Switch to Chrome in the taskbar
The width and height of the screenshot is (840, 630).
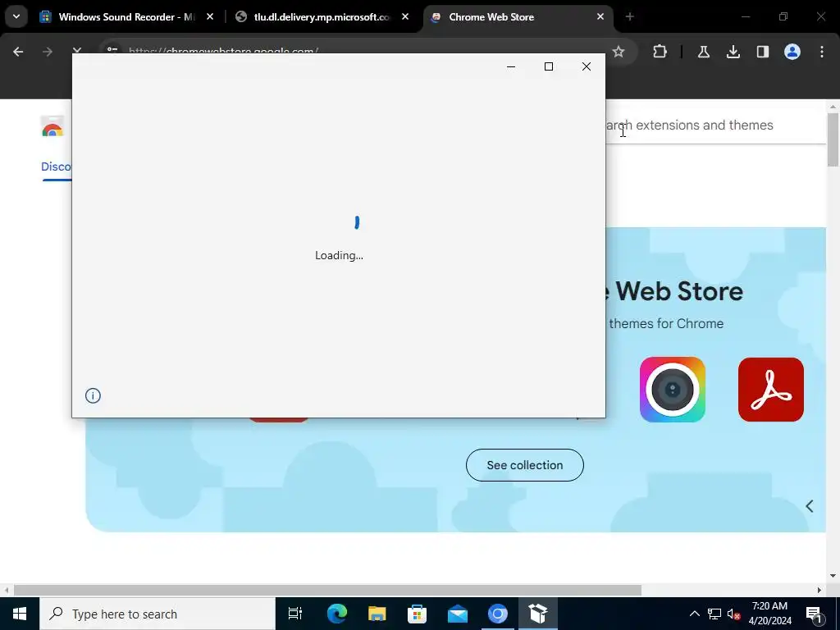point(498,614)
